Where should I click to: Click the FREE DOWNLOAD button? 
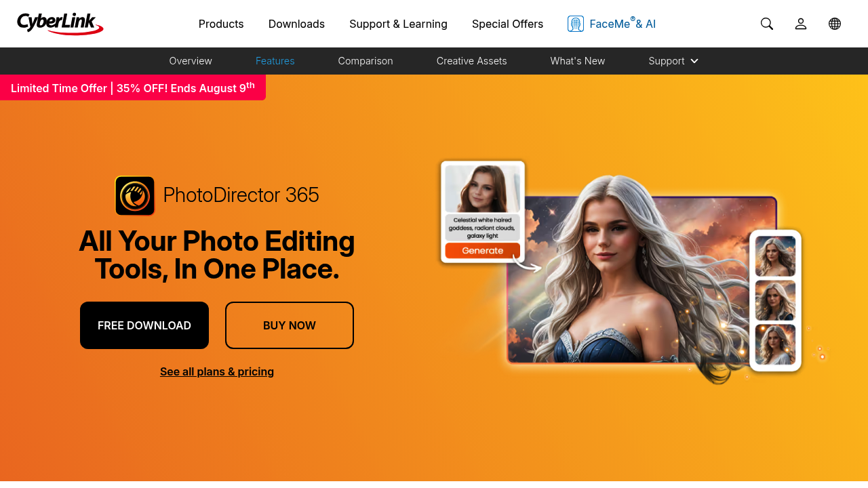coord(144,325)
